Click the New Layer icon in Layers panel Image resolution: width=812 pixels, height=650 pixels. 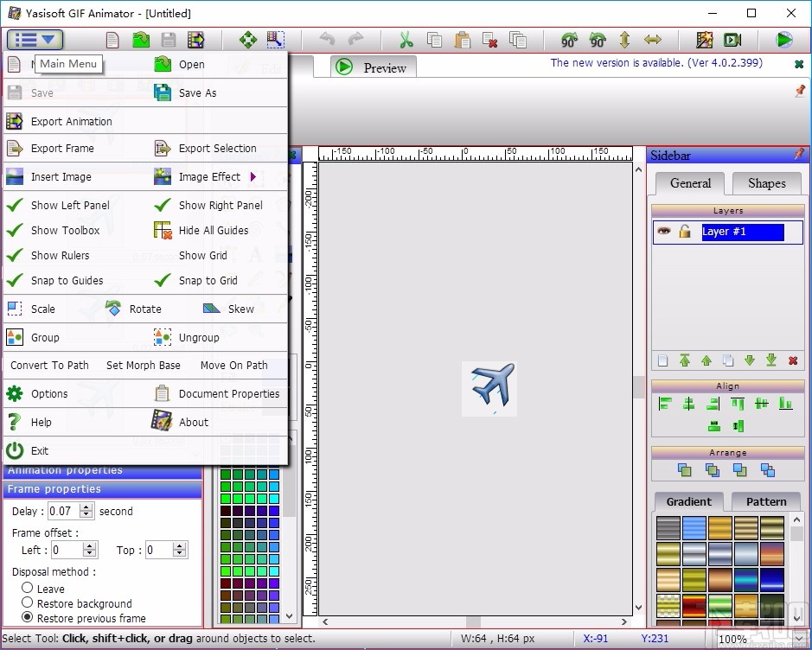point(662,360)
